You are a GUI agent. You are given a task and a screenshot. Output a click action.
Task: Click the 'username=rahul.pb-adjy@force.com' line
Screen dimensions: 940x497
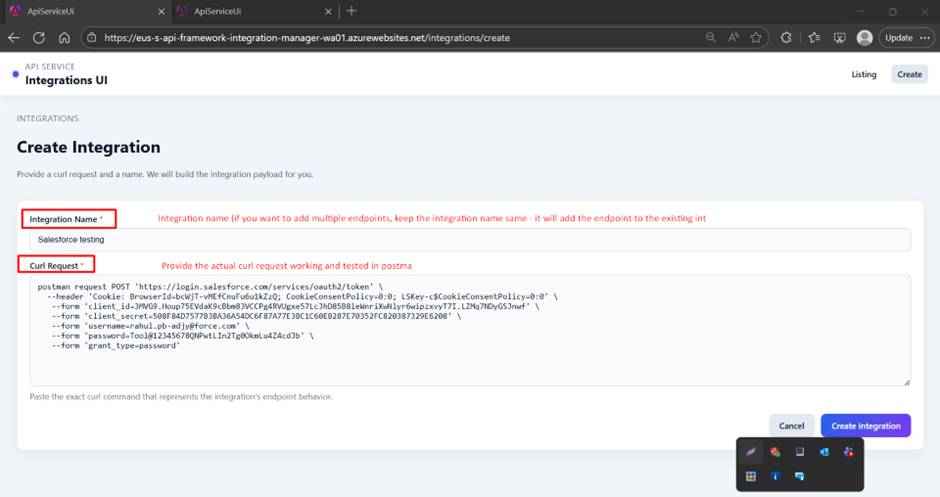point(150,326)
